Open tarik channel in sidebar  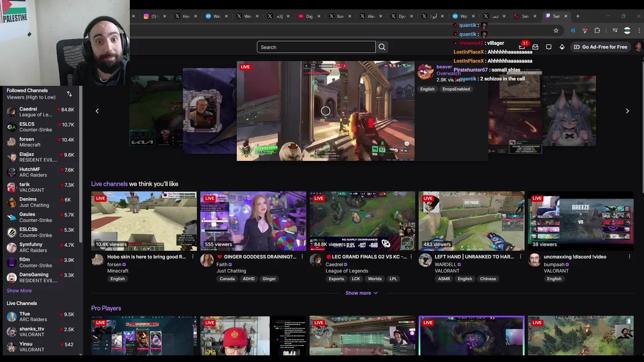40,187
